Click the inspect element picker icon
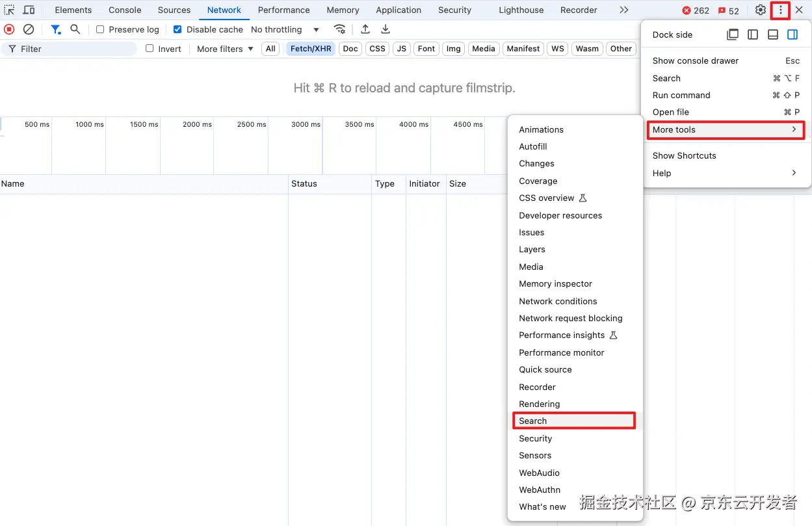 (9, 10)
